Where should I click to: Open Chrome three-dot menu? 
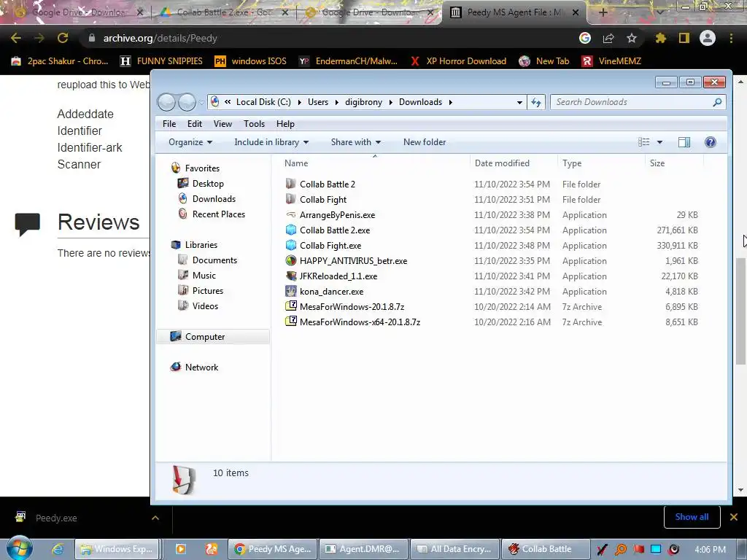pyautogui.click(x=731, y=38)
